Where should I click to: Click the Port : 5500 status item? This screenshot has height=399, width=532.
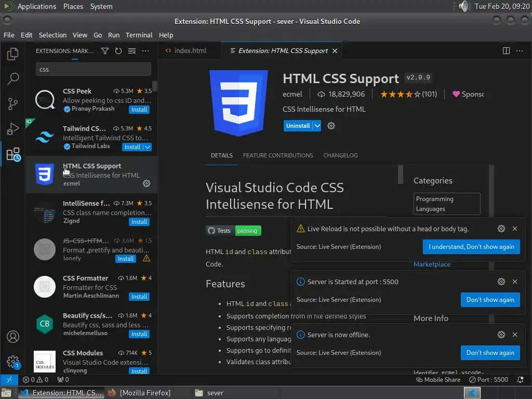(488, 379)
